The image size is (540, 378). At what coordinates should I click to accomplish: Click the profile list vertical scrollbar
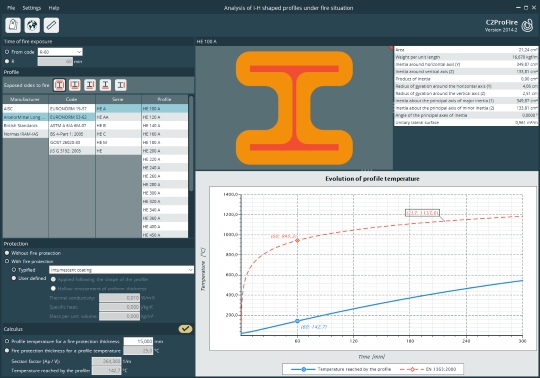(191, 144)
